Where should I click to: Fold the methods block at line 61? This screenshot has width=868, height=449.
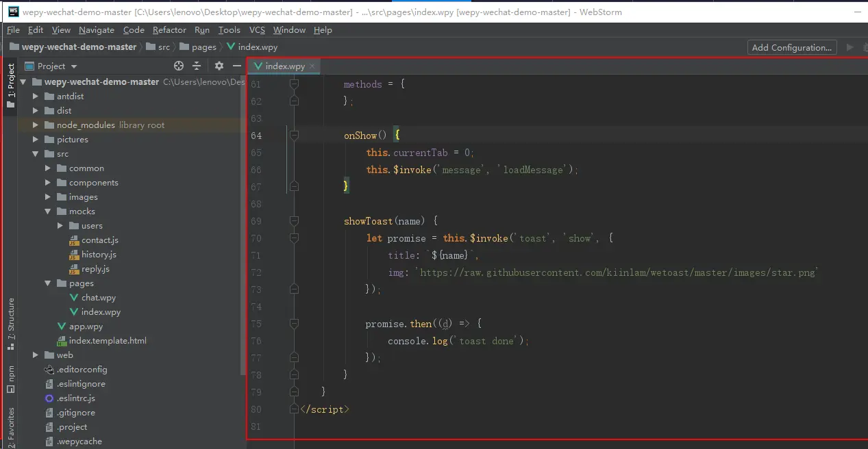coord(294,84)
